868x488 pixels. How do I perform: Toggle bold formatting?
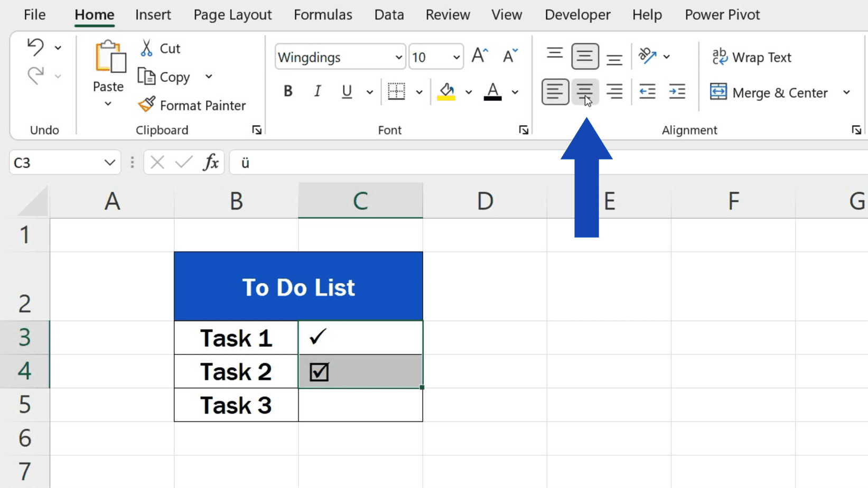pyautogui.click(x=287, y=91)
